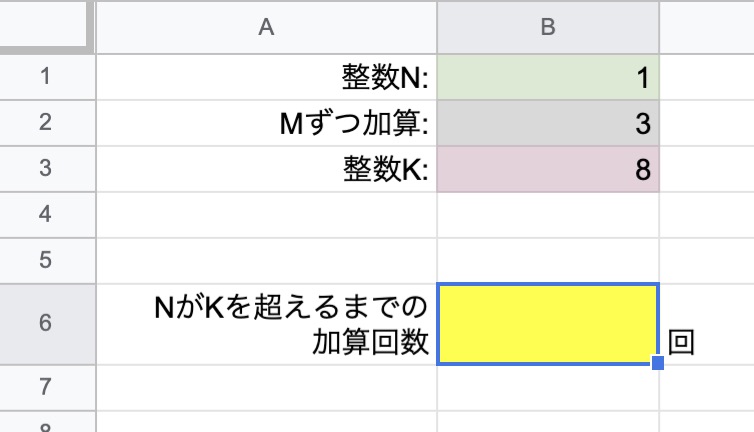
Task: Select gray cell B2 with value 3
Action: (x=548, y=123)
